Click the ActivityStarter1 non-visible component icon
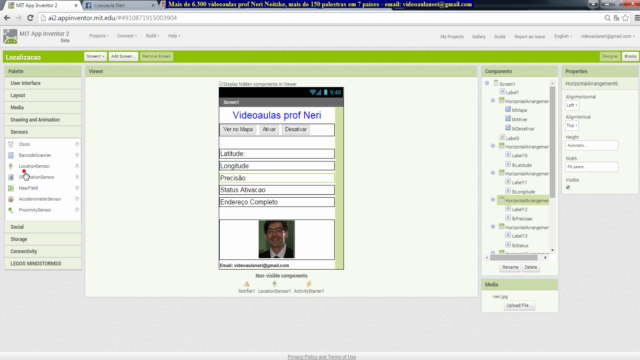Viewport: 640px width, 360px height. click(x=309, y=284)
